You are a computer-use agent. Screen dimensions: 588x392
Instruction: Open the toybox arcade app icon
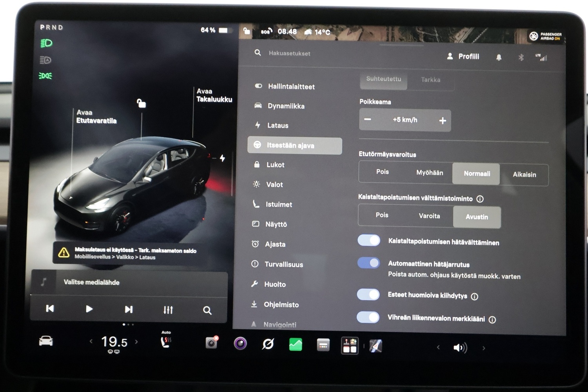(x=350, y=346)
